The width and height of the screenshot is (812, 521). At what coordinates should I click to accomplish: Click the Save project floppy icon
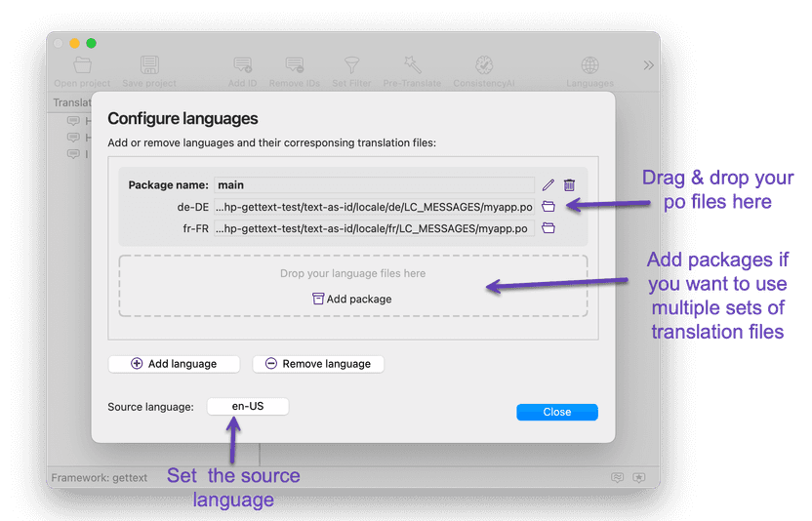coord(149,65)
